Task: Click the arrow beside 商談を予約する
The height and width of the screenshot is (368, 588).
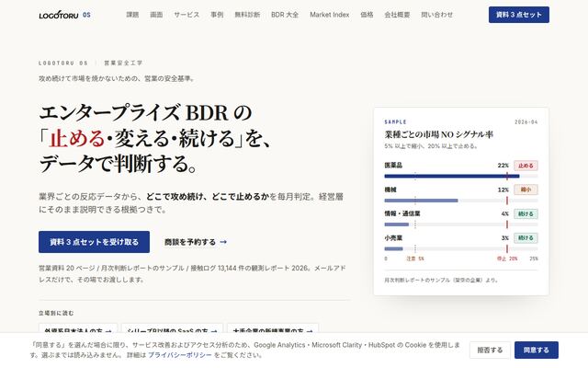Action: click(x=223, y=242)
